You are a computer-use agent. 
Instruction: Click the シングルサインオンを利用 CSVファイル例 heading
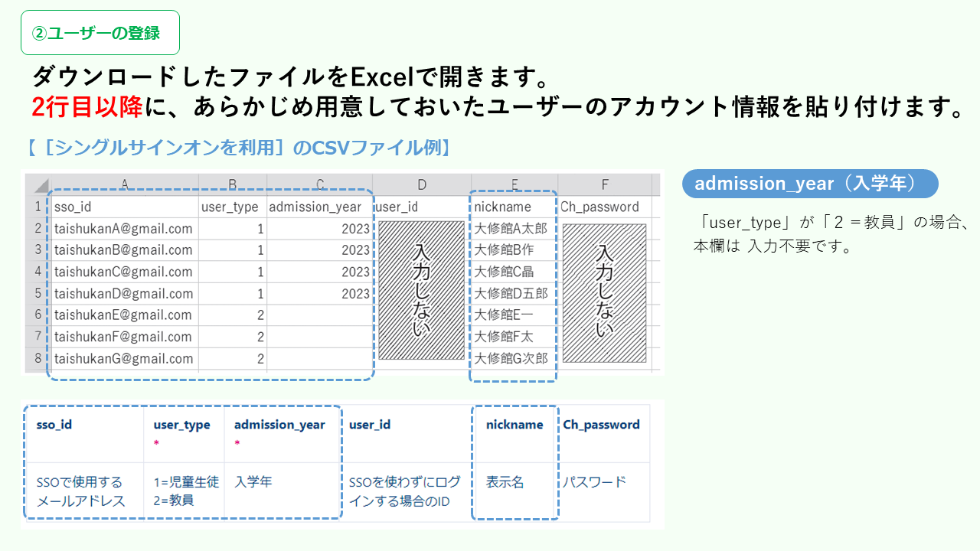[238, 148]
